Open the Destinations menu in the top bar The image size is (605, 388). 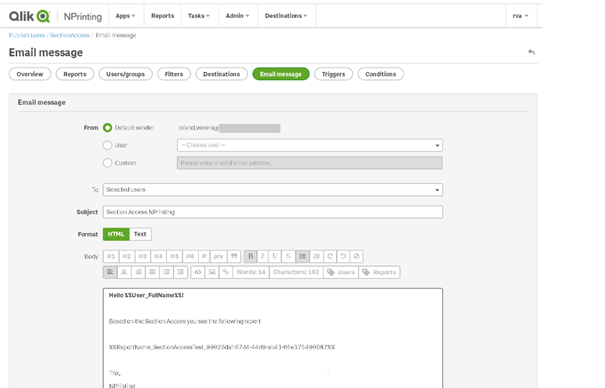click(x=286, y=16)
